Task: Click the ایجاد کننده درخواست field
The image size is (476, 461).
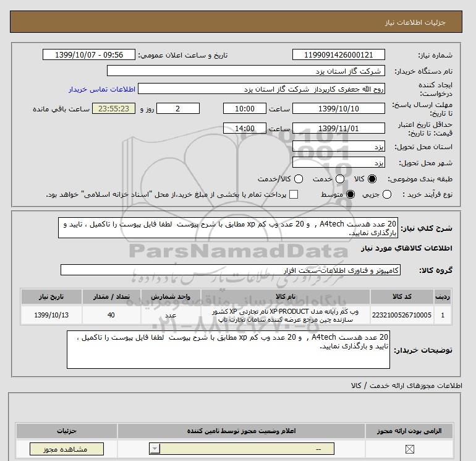Action: point(261,88)
